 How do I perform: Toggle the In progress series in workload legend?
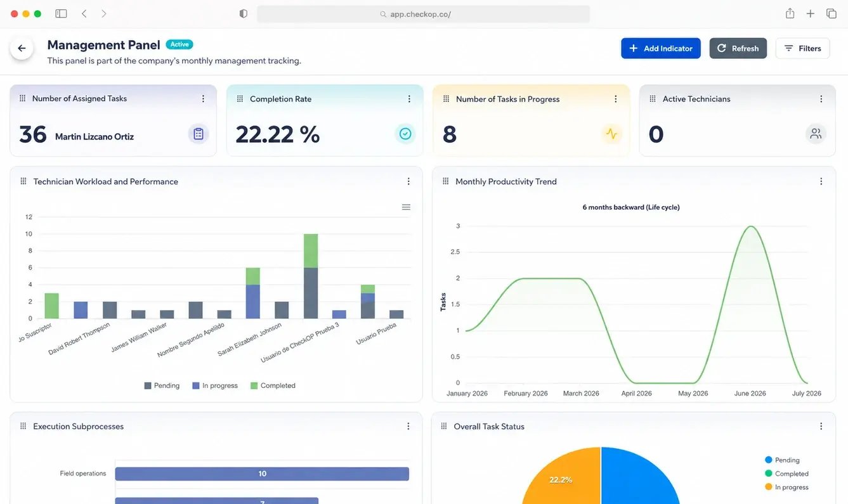coord(215,385)
